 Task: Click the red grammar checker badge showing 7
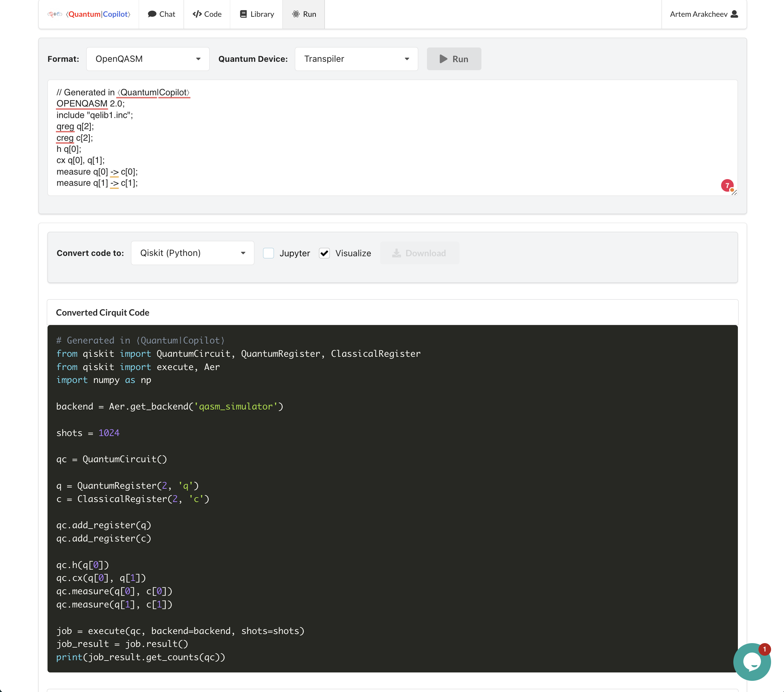[x=727, y=185]
